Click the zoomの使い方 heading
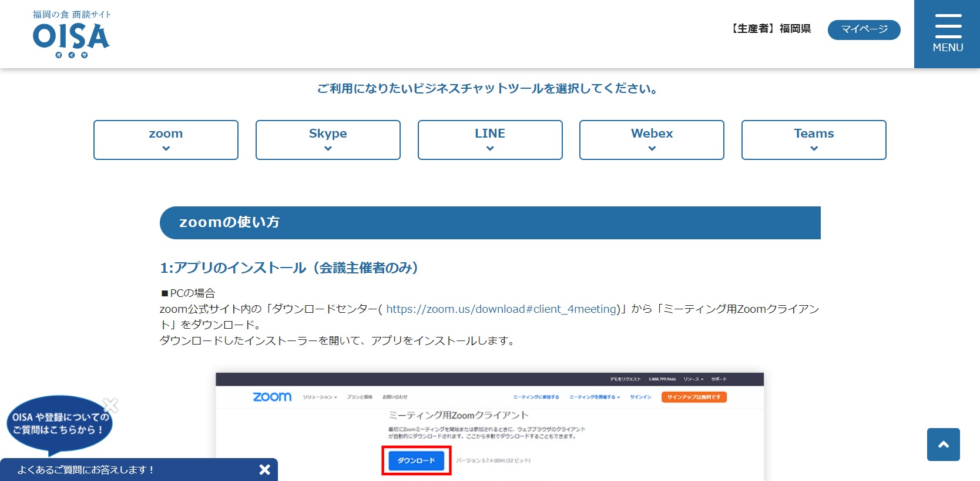The width and height of the screenshot is (980, 481). 490,223
